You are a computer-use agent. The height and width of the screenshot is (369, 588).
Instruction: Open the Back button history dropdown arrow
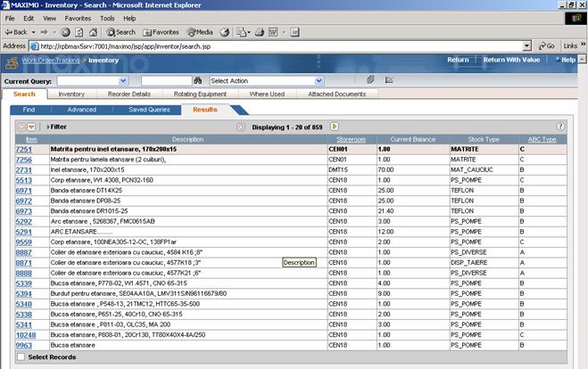pyautogui.click(x=33, y=32)
